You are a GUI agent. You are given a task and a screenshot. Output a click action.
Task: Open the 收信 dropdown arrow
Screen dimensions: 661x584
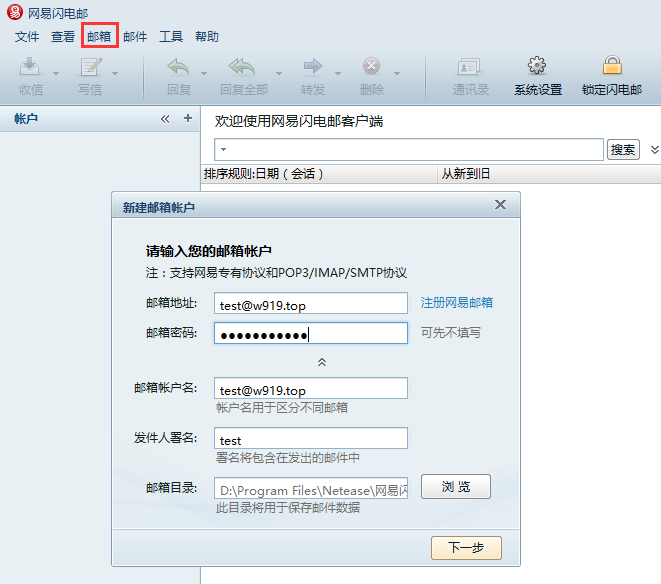pos(56,73)
